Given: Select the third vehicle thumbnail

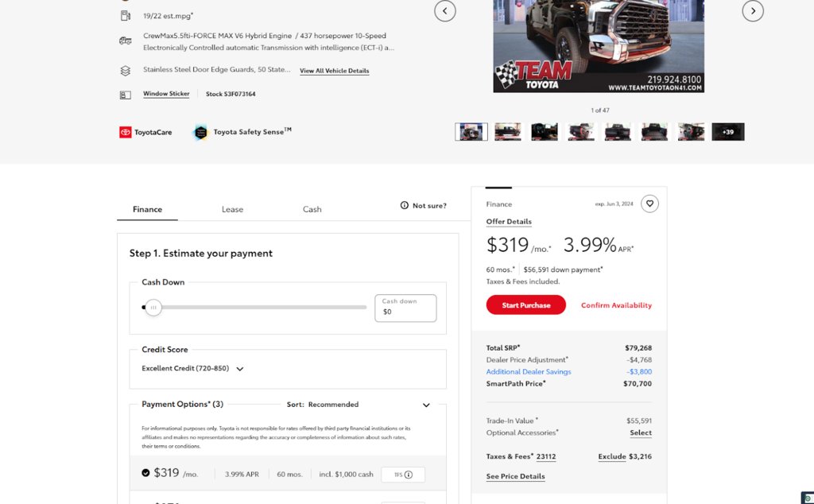Looking at the screenshot, I should [544, 132].
